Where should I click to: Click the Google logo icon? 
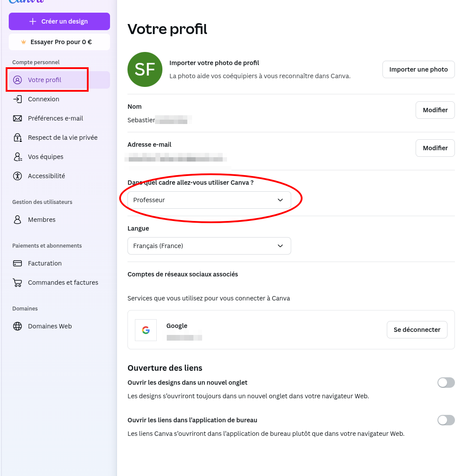point(146,330)
